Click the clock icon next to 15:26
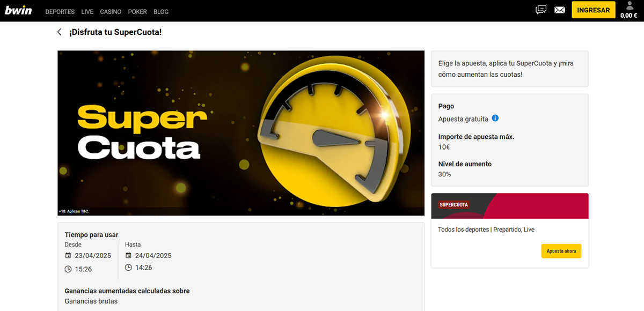Image resolution: width=644 pixels, height=311 pixels. pyautogui.click(x=68, y=269)
